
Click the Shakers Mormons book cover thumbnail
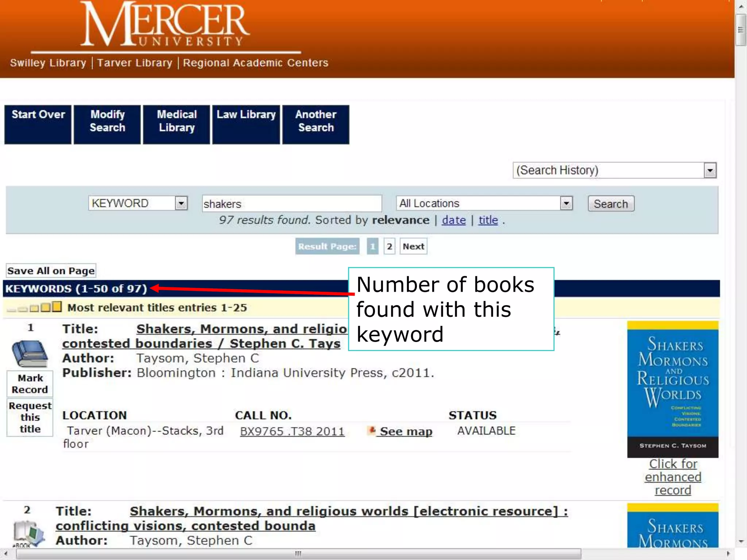pos(673,389)
